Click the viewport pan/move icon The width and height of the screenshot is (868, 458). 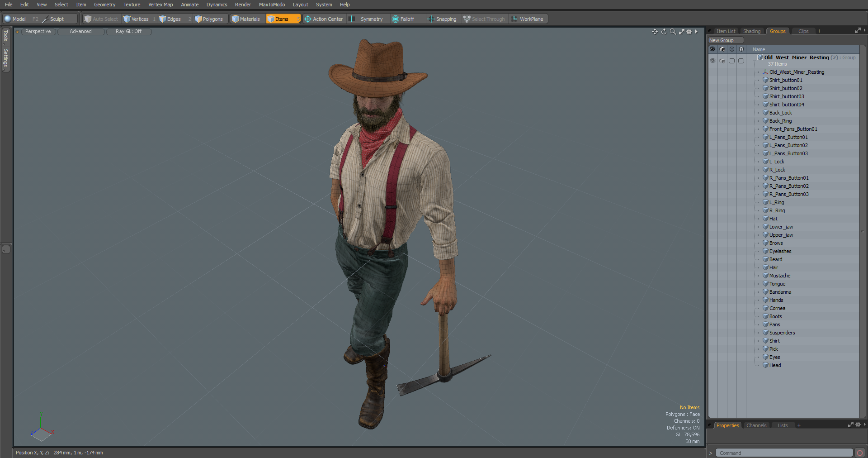(x=655, y=32)
